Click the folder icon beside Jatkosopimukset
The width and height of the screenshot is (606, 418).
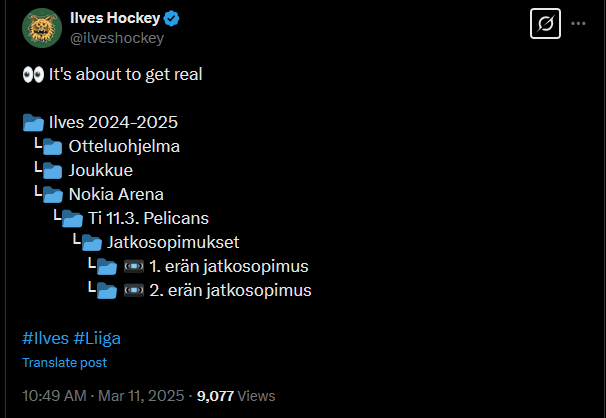92,243
